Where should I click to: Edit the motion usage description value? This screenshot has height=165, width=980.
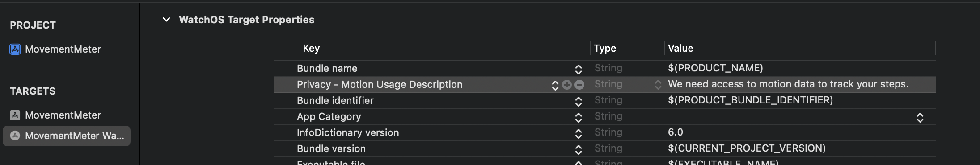[x=788, y=84]
